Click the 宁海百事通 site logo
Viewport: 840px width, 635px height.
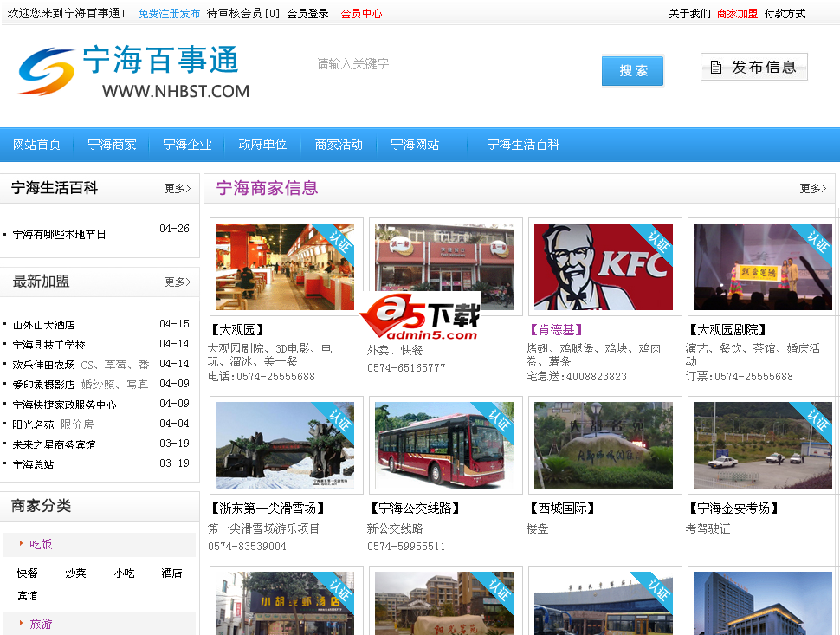[x=134, y=72]
